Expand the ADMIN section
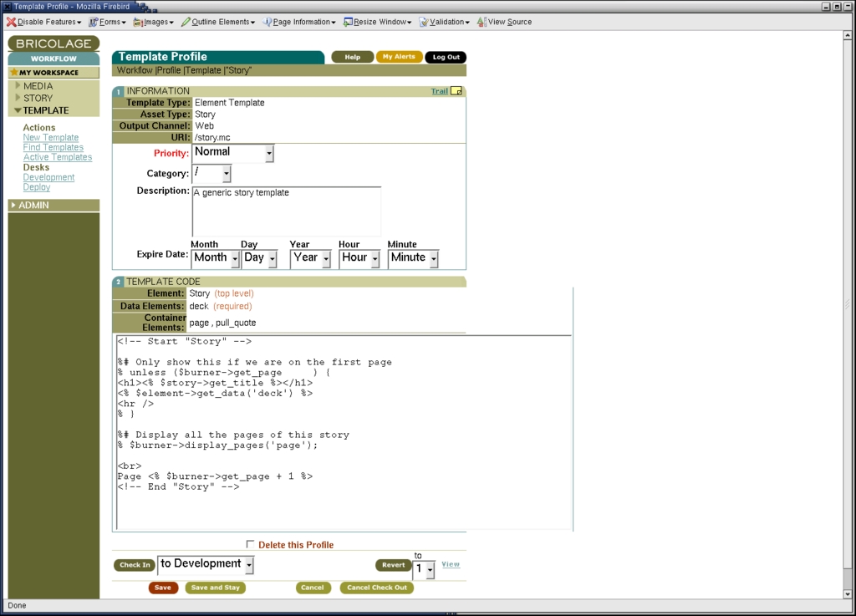Image resolution: width=856 pixels, height=616 pixels. (x=33, y=205)
